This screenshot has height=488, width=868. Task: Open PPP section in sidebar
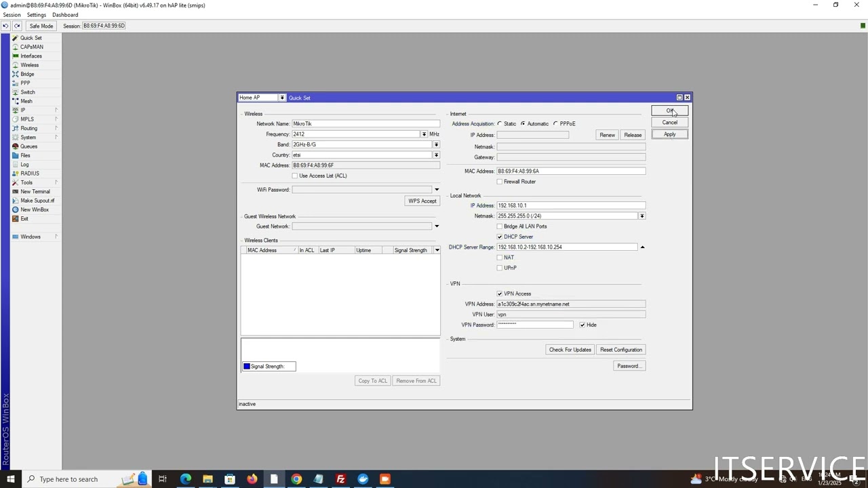point(25,83)
